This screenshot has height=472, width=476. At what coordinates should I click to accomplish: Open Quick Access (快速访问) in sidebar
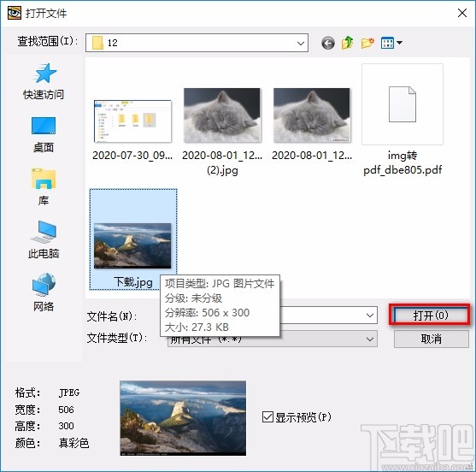[44, 81]
